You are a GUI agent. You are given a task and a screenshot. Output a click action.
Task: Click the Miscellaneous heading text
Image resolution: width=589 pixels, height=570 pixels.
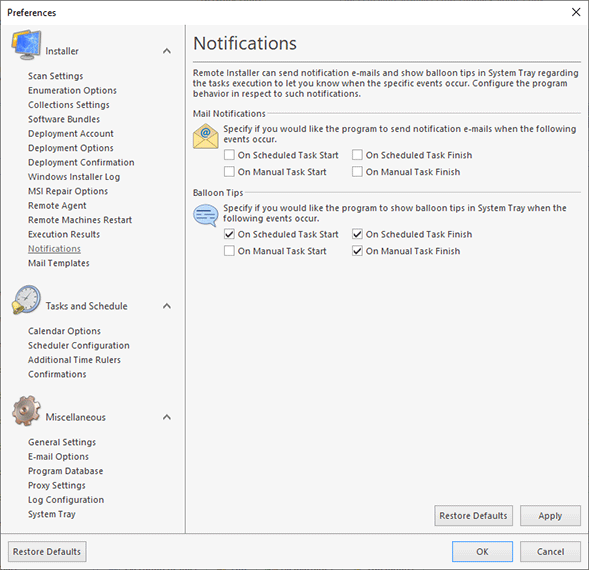coord(76,417)
